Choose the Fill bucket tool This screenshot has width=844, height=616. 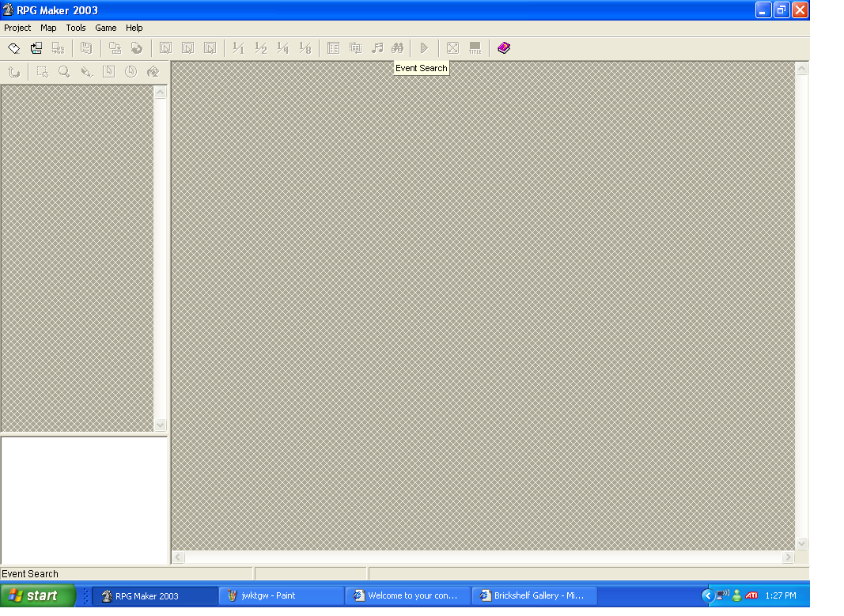153,72
